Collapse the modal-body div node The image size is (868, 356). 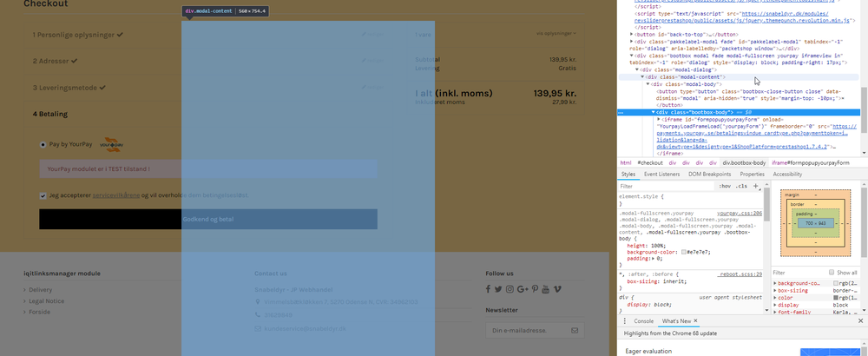click(x=648, y=84)
